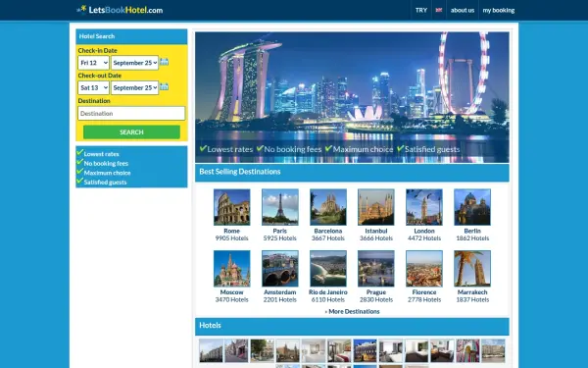Image resolution: width=588 pixels, height=368 pixels.
Task: Open the check-in month dropdown
Action: [x=134, y=63]
